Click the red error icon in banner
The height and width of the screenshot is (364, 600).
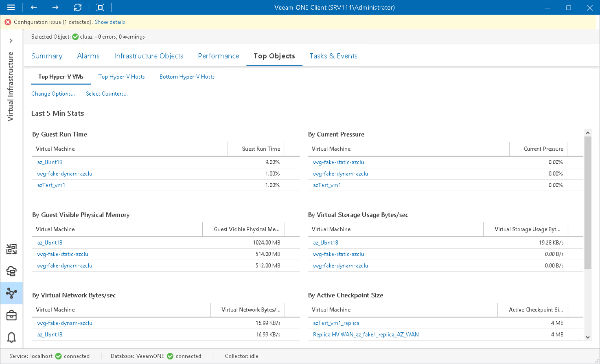click(x=7, y=22)
